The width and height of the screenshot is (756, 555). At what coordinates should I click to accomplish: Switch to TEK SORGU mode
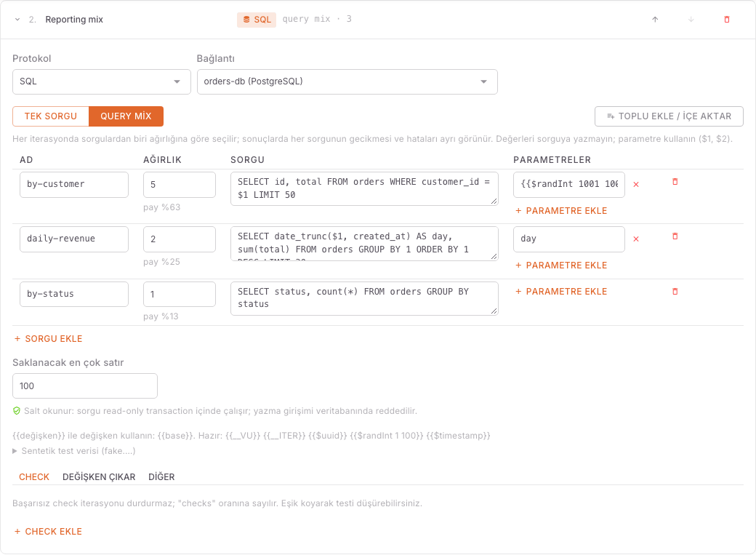[x=51, y=116]
